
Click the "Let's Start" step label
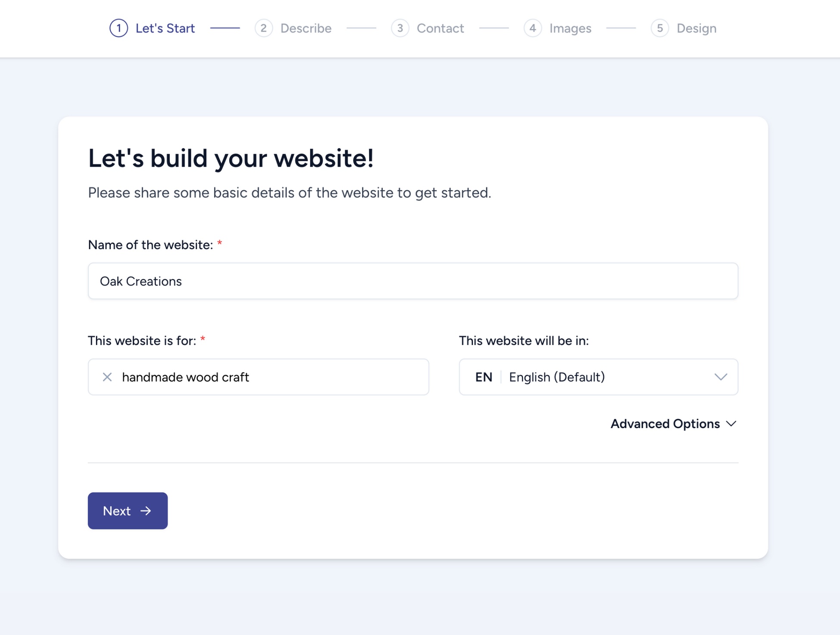(x=165, y=28)
